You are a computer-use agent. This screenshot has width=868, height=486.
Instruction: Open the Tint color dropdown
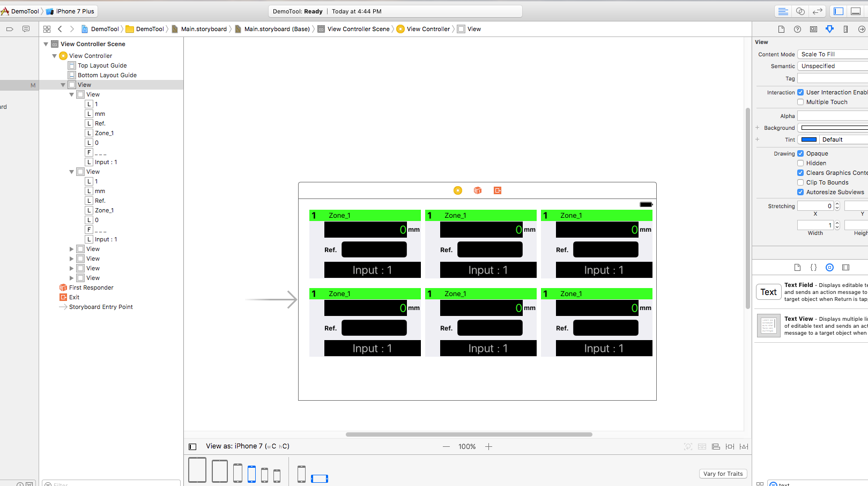[844, 139]
